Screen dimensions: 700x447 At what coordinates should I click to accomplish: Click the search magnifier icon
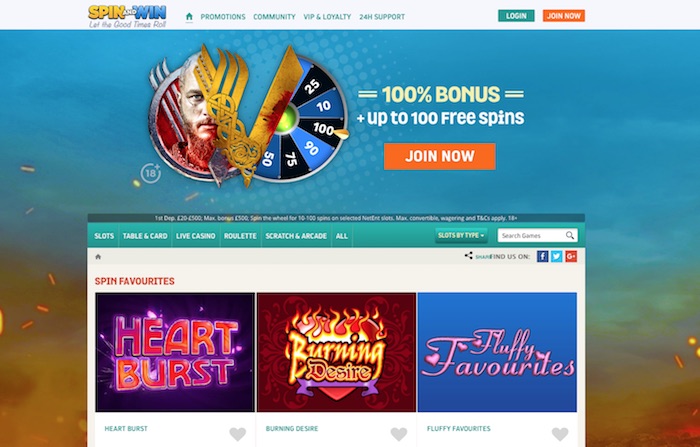pyautogui.click(x=570, y=235)
